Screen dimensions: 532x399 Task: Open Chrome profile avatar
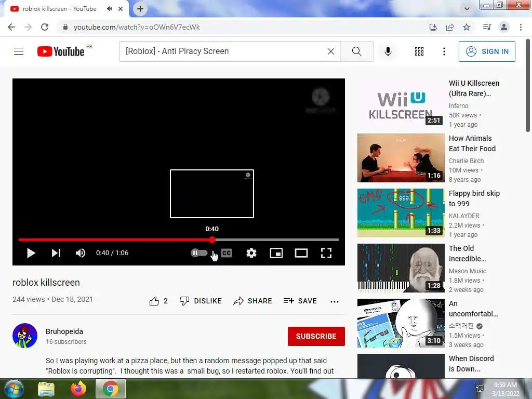click(504, 27)
